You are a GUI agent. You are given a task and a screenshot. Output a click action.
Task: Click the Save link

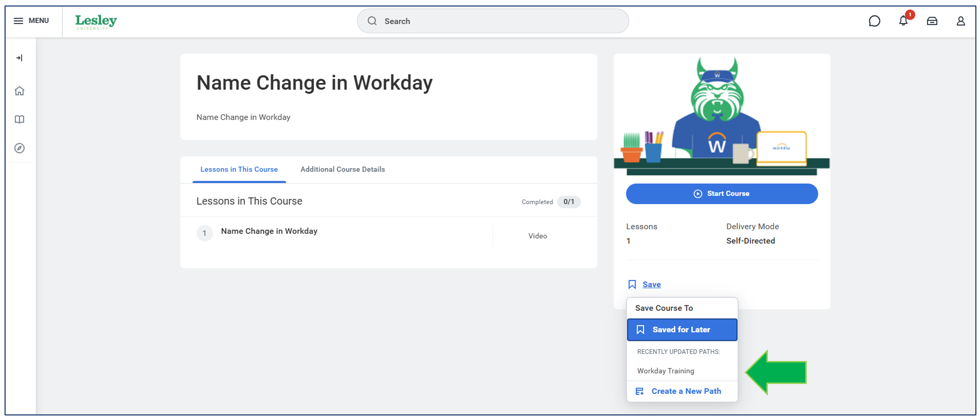click(x=652, y=285)
